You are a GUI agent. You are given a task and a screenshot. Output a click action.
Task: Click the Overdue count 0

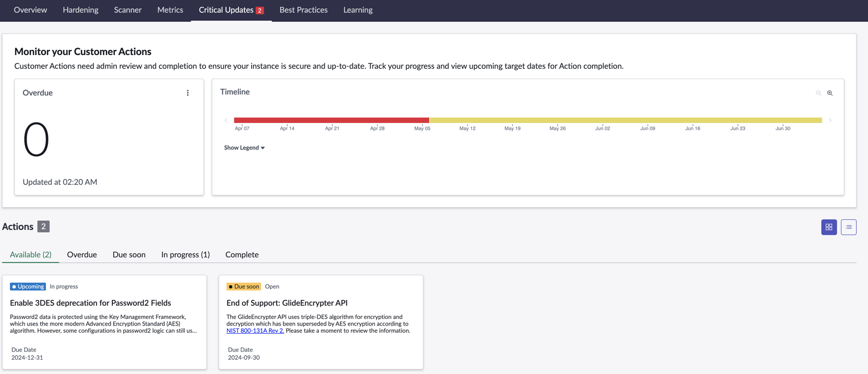click(36, 139)
